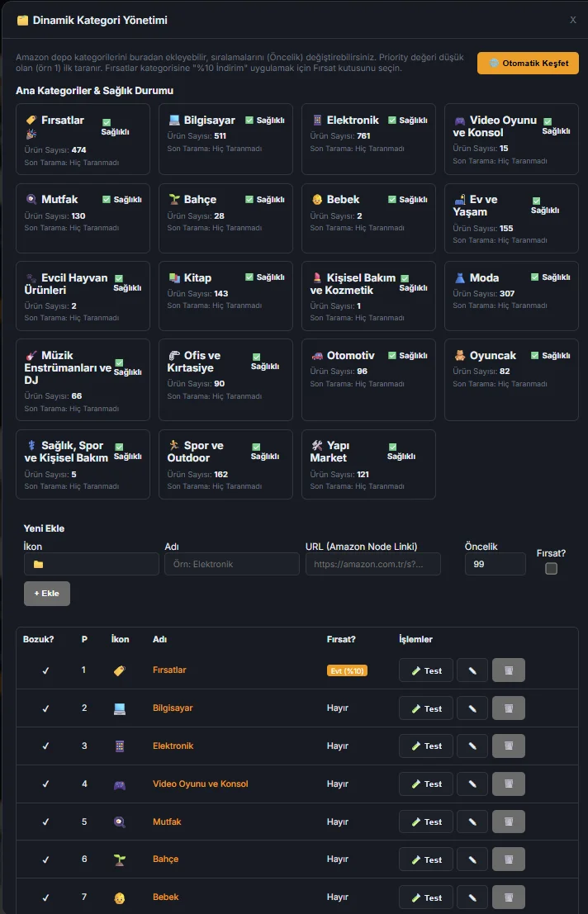Click trash icon in Bebek row

[x=508, y=897]
